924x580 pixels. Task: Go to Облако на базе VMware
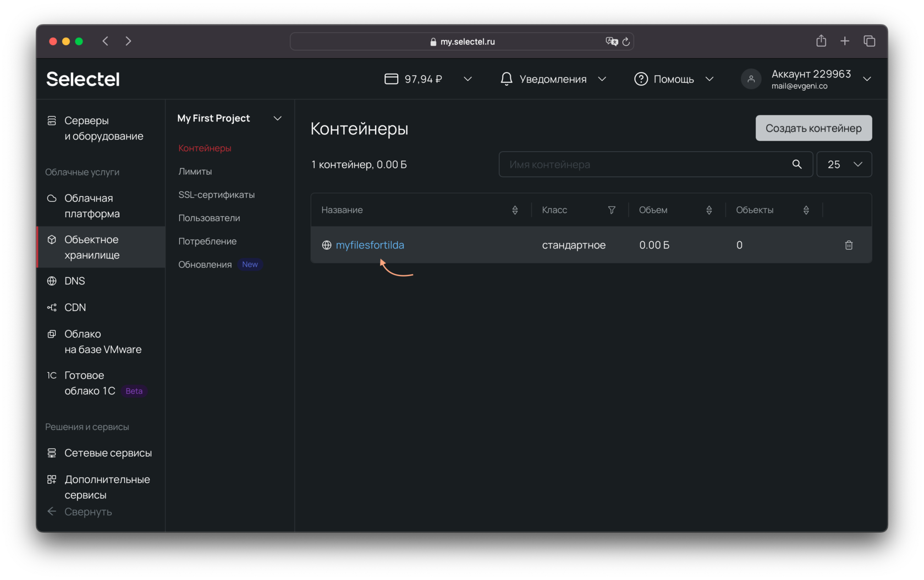[103, 341]
